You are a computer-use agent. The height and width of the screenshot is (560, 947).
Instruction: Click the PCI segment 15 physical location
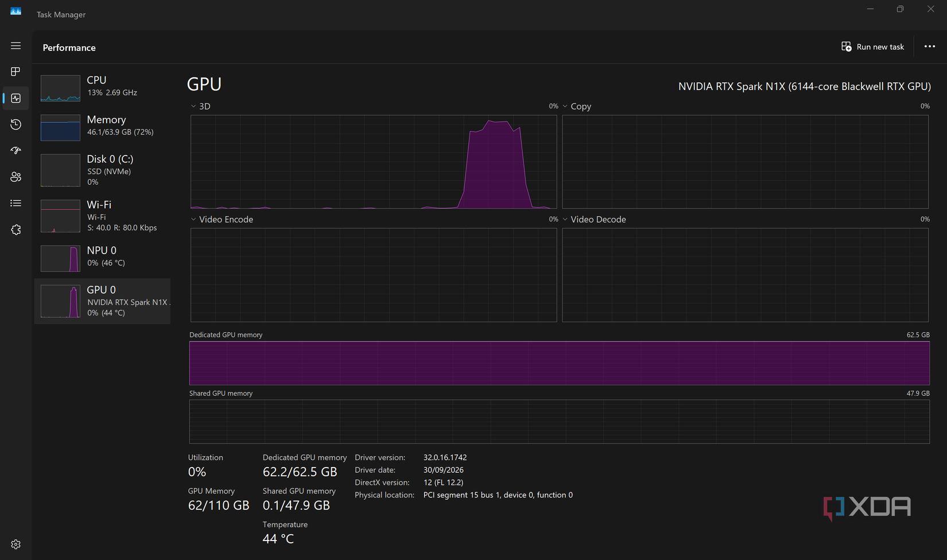[x=498, y=495]
